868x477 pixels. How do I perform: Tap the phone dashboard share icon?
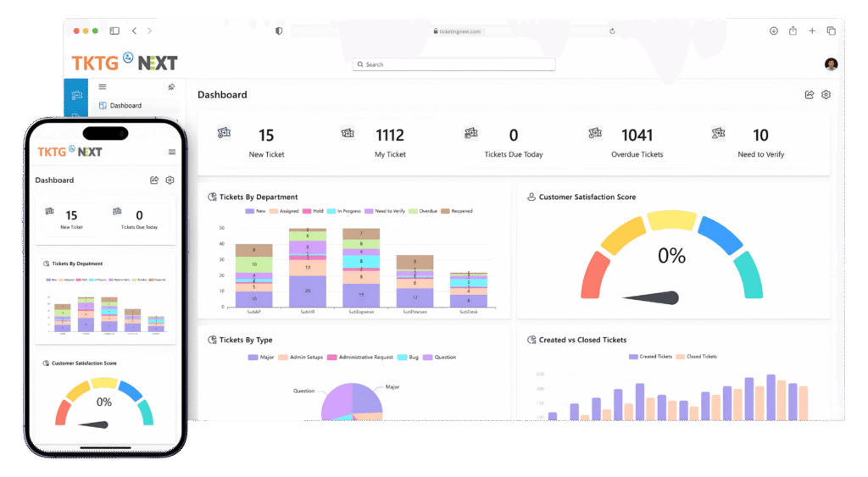point(154,180)
